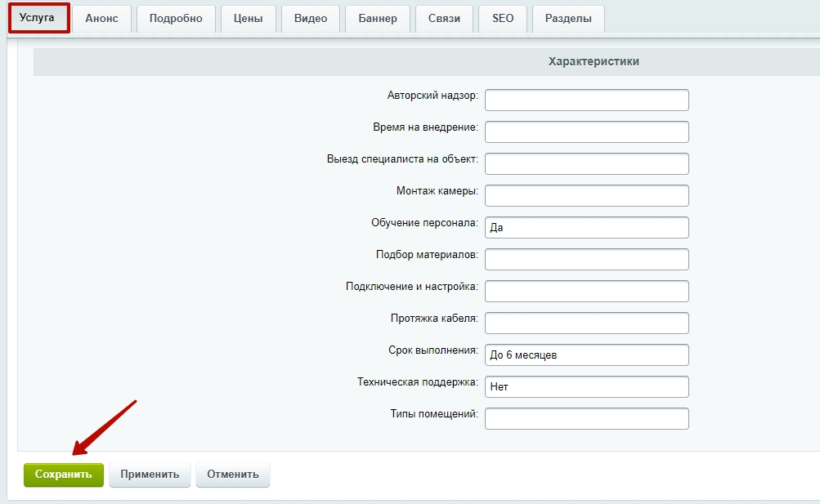The image size is (820, 504).
Task: Open the Баннер tab
Action: 377,19
